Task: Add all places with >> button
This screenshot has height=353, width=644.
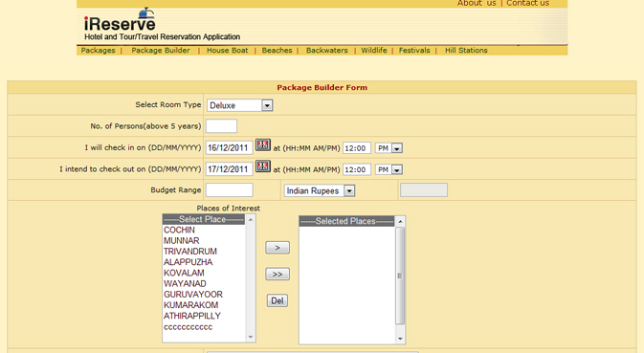Action: click(x=278, y=275)
